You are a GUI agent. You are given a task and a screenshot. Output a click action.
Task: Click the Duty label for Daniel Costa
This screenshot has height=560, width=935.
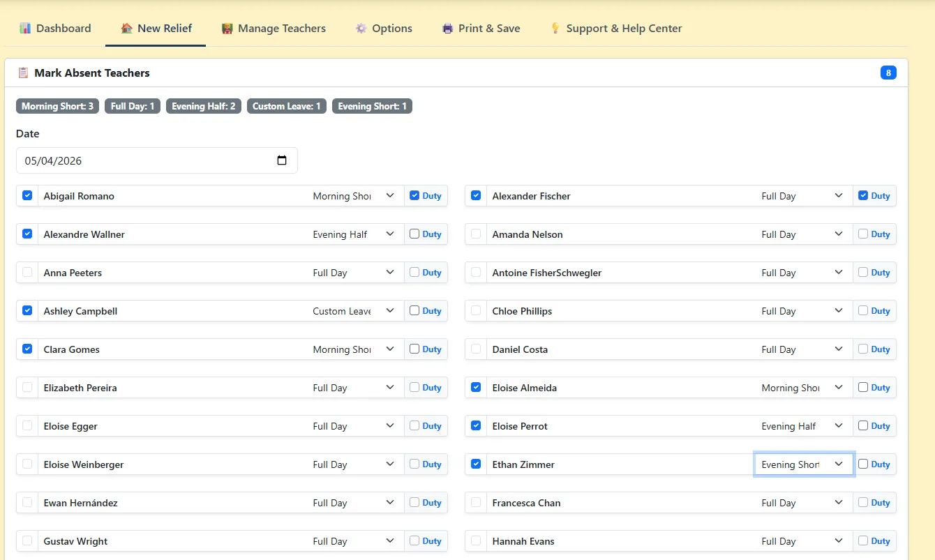(x=881, y=349)
